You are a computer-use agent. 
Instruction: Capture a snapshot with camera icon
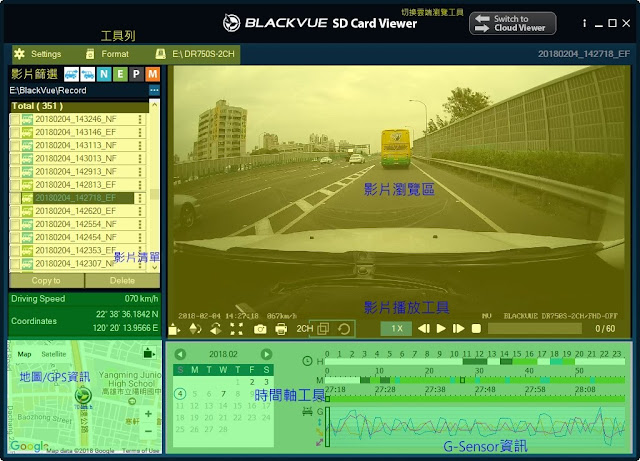point(260,329)
